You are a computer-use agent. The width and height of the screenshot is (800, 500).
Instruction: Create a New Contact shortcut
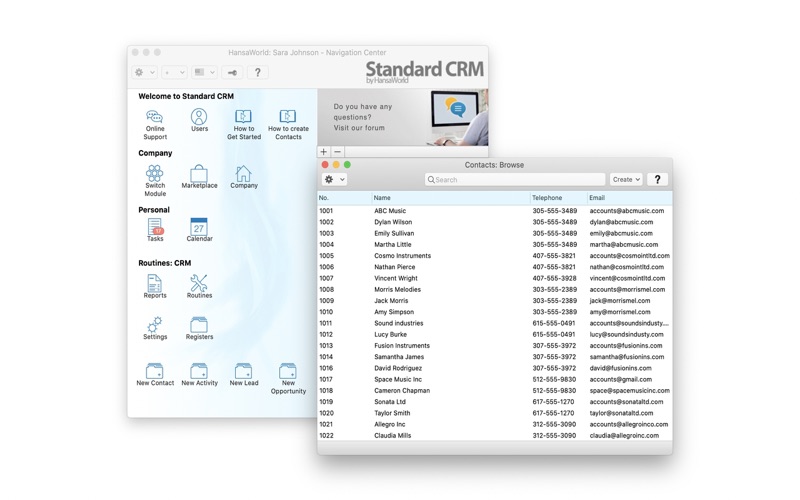tap(155, 374)
